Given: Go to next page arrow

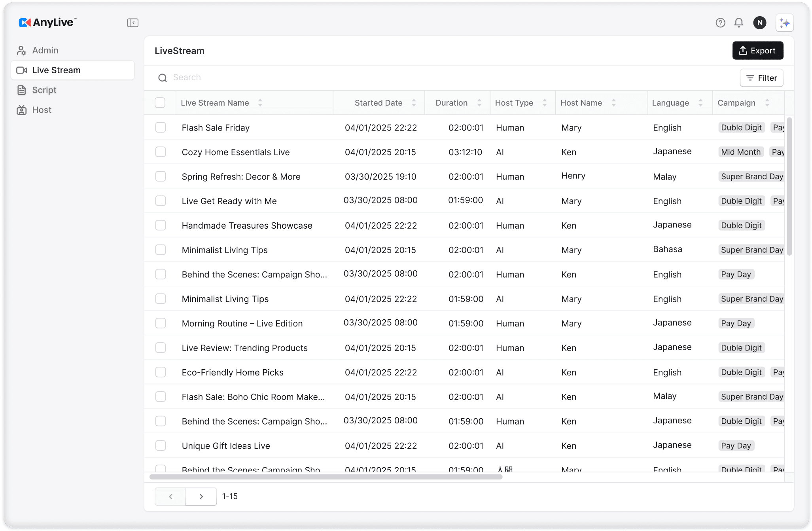Looking at the screenshot, I should tap(201, 496).
